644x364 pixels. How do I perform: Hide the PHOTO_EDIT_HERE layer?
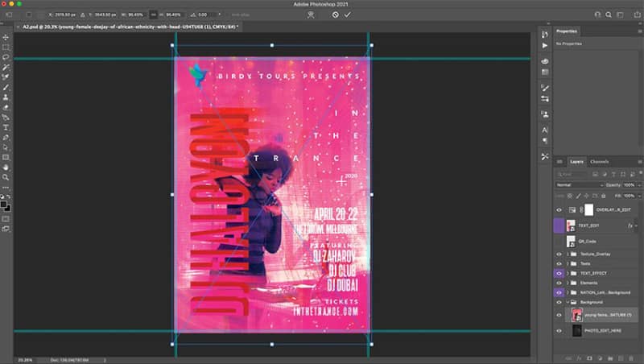pos(559,331)
